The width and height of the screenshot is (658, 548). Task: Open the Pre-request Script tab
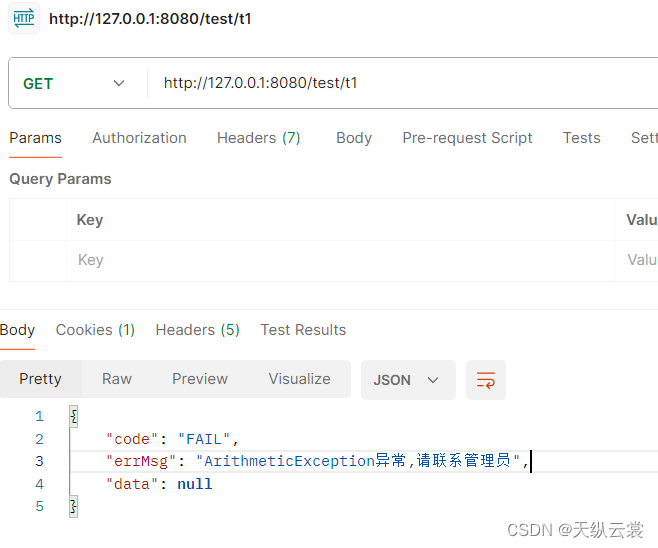pos(467,138)
